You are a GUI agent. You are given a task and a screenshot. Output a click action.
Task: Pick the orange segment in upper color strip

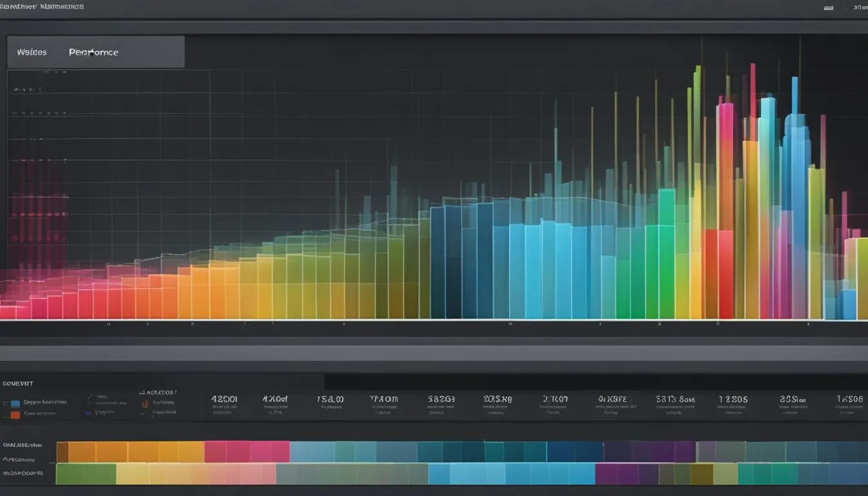(x=136, y=452)
